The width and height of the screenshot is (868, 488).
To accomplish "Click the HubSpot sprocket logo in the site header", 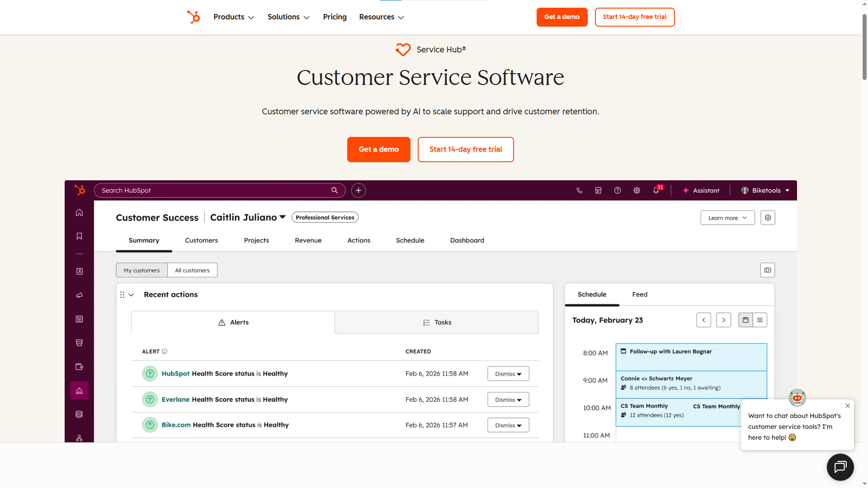I will pyautogui.click(x=193, y=17).
